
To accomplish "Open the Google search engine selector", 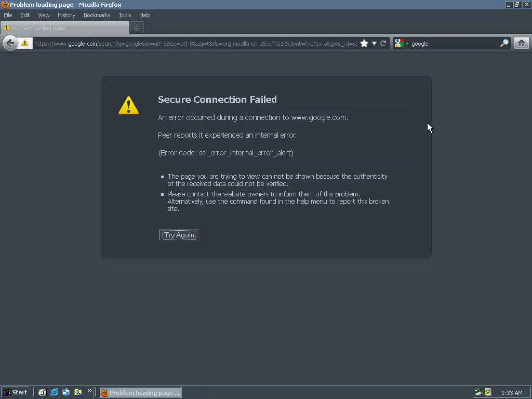I will click(x=401, y=44).
